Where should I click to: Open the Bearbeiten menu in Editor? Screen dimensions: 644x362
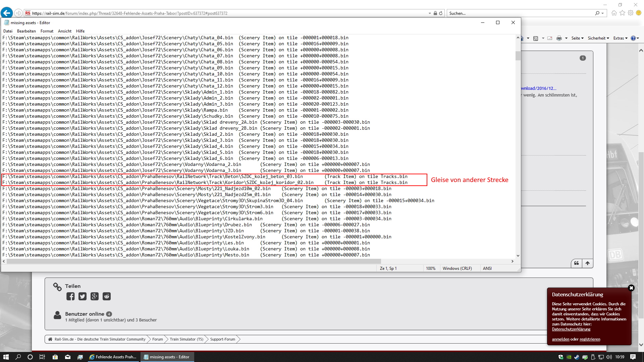[26, 31]
